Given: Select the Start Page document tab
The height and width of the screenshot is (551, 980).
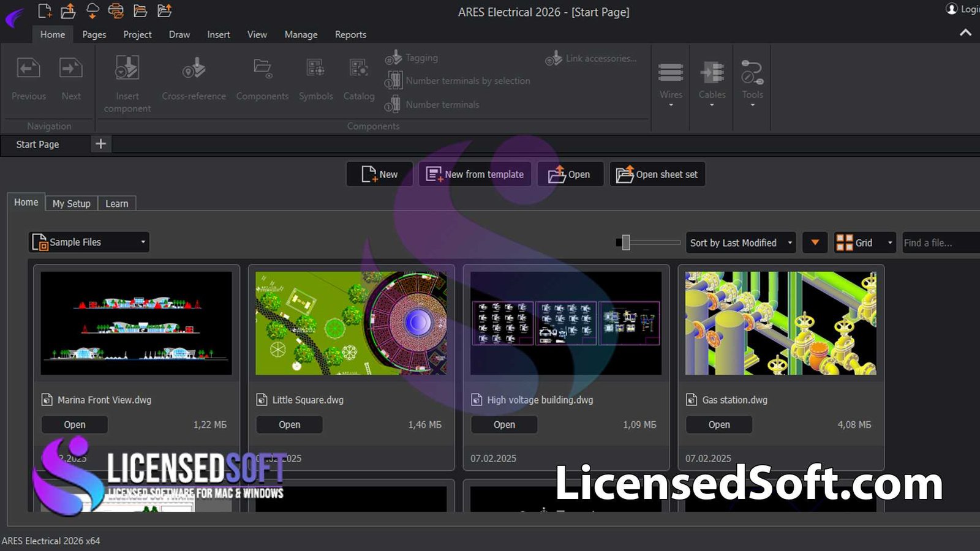Looking at the screenshot, I should pos(37,144).
